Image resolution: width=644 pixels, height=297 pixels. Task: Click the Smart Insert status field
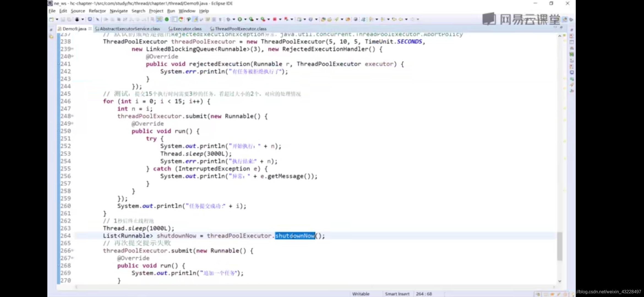pos(397,294)
